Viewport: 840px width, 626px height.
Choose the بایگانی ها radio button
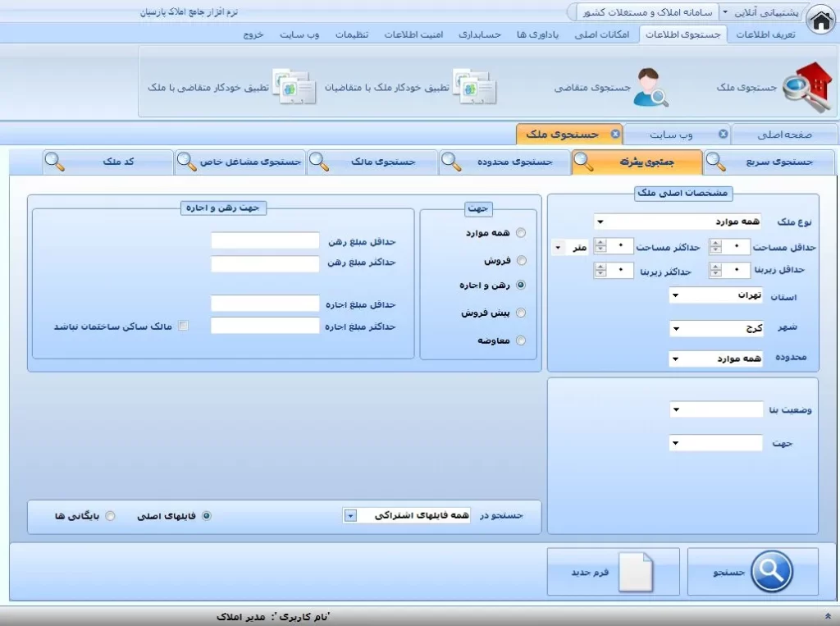click(x=111, y=516)
